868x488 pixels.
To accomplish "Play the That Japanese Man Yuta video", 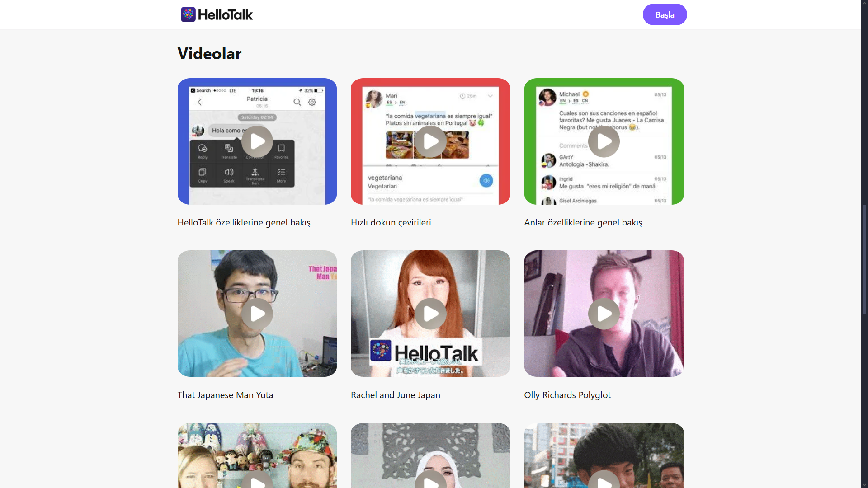I will point(257,314).
